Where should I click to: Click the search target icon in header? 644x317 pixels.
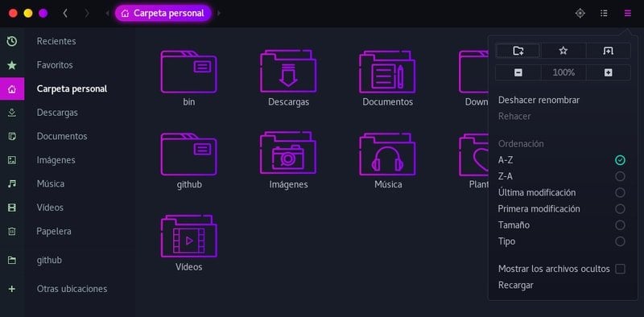[x=580, y=13]
